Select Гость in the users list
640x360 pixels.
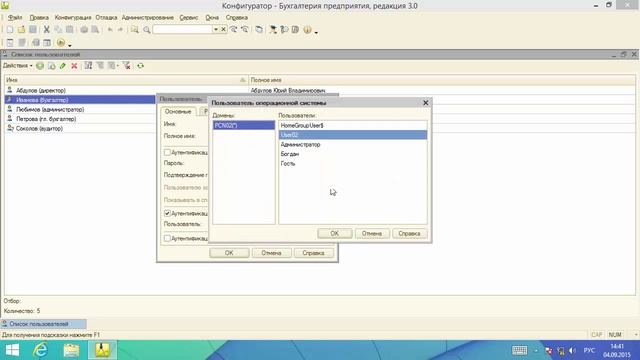tap(353, 163)
